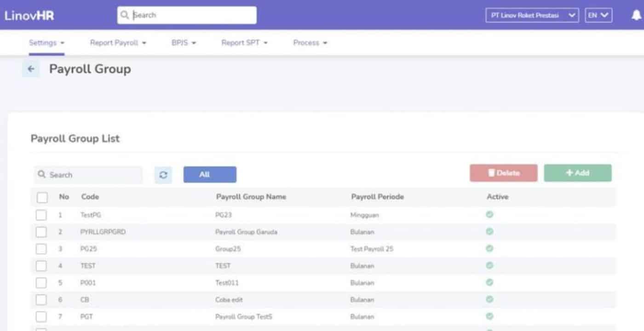Click the All filter button
644x331 pixels.
pyautogui.click(x=210, y=175)
